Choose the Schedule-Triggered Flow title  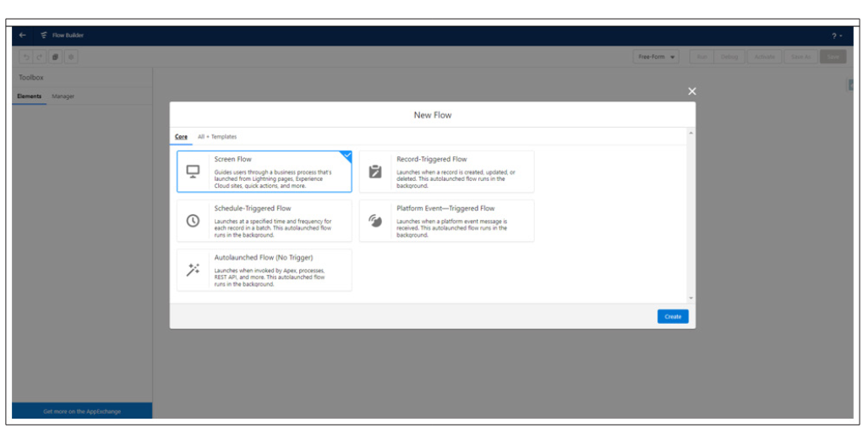[x=253, y=209]
